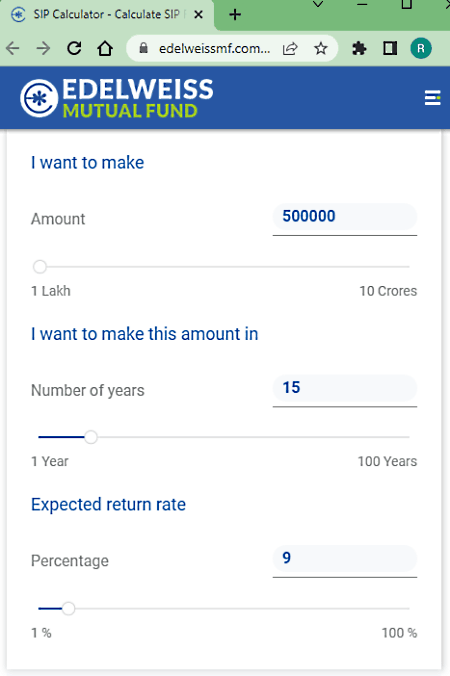This screenshot has height=676, width=450.
Task: Go back using the back arrow
Action: click(13, 48)
